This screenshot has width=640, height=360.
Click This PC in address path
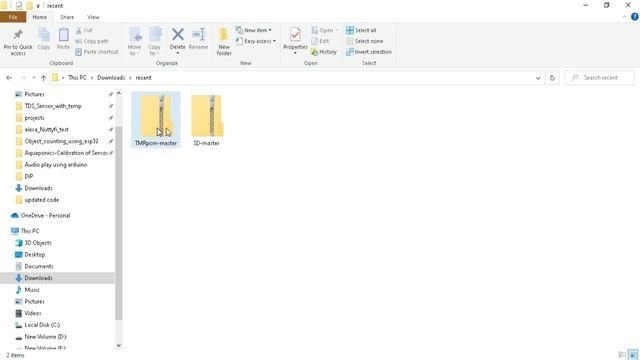coord(77,78)
